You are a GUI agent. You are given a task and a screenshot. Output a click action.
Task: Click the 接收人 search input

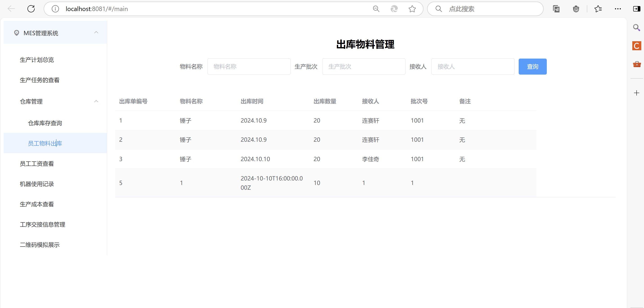(x=473, y=67)
